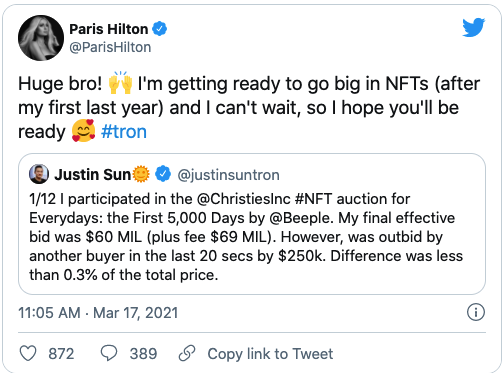Click Justin Sun's small avatar
The image size is (504, 373).
click(39, 174)
